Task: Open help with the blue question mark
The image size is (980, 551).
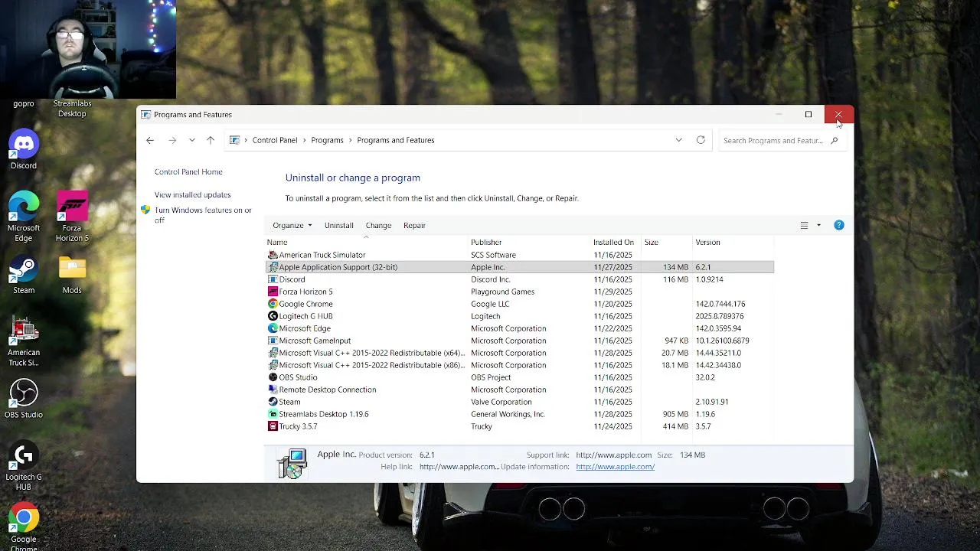Action: [839, 225]
